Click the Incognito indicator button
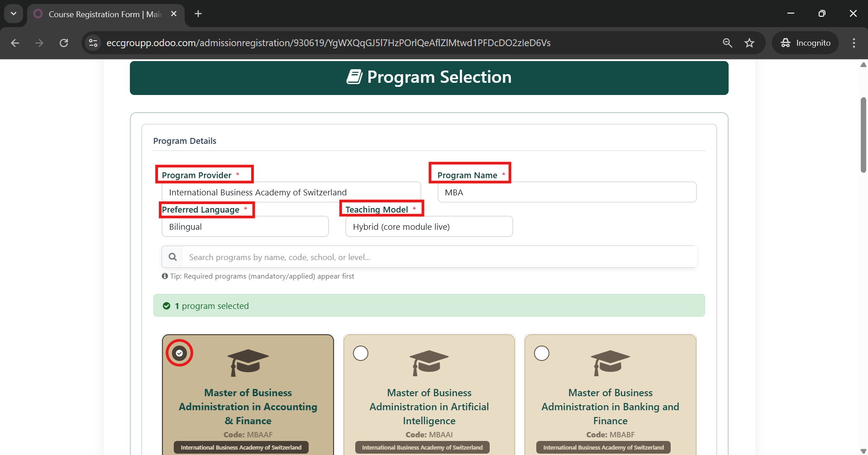 click(806, 43)
